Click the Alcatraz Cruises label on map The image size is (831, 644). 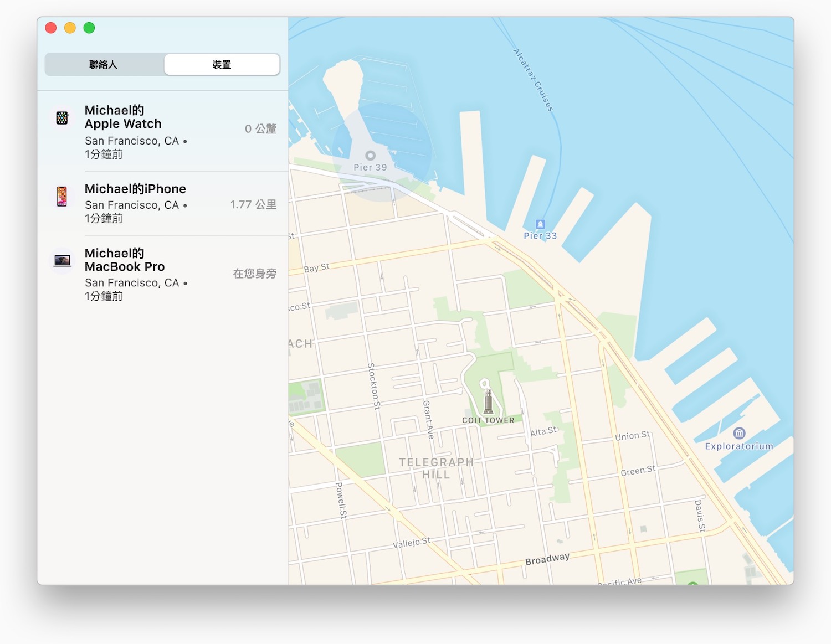point(533,80)
